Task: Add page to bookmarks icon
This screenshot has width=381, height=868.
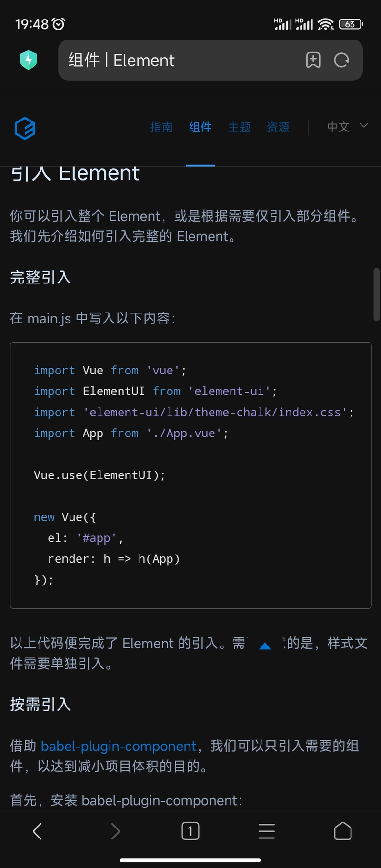Action: click(x=313, y=60)
